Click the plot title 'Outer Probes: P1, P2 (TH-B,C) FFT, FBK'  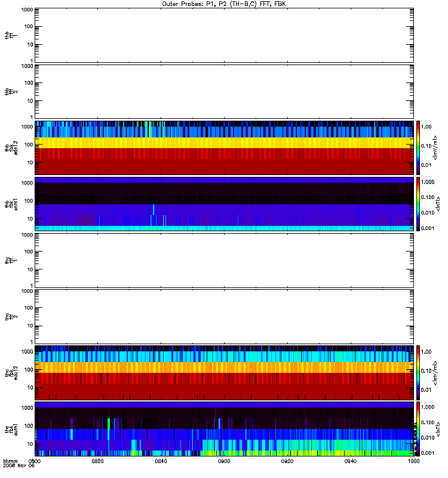pyautogui.click(x=224, y=4)
